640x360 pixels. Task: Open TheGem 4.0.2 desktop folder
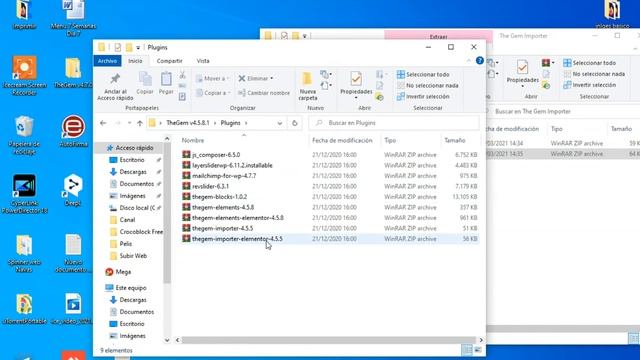(x=73, y=73)
